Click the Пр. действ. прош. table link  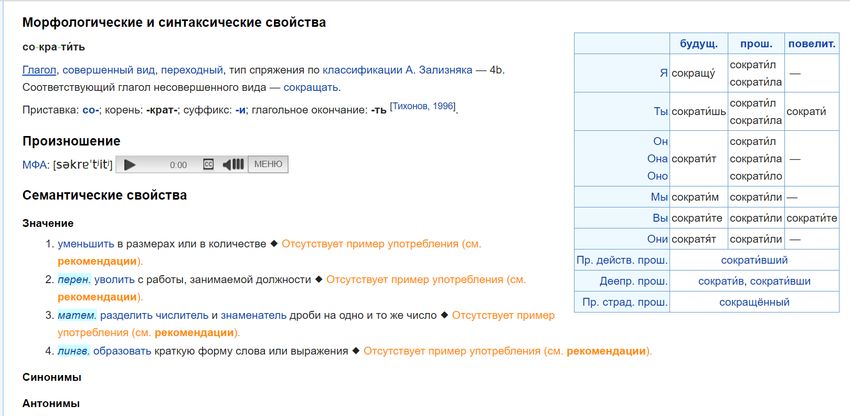622,260
